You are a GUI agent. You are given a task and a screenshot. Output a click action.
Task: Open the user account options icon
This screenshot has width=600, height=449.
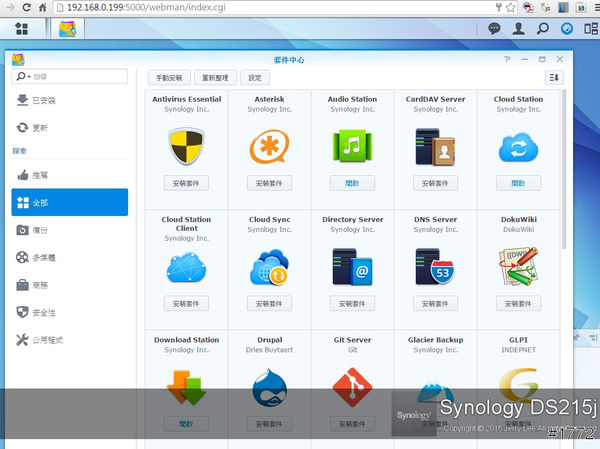[x=518, y=28]
